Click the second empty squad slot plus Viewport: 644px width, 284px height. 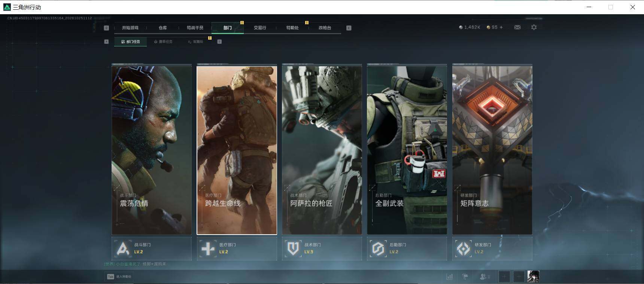click(519, 277)
